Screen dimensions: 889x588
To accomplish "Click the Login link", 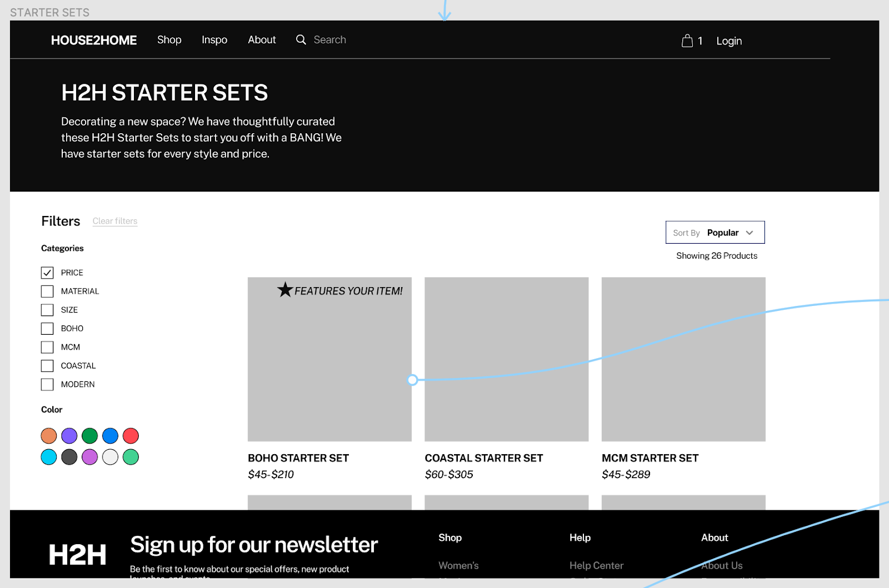I will [729, 41].
